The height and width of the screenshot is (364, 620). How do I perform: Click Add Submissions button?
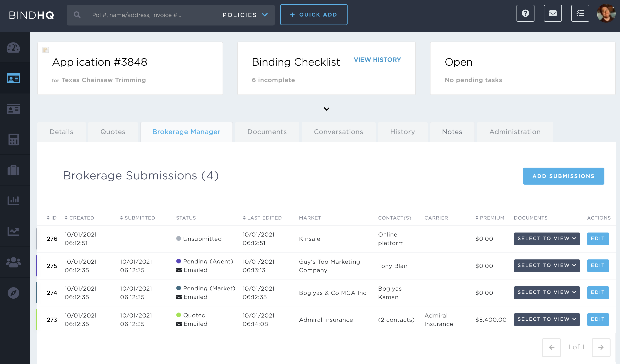click(564, 176)
